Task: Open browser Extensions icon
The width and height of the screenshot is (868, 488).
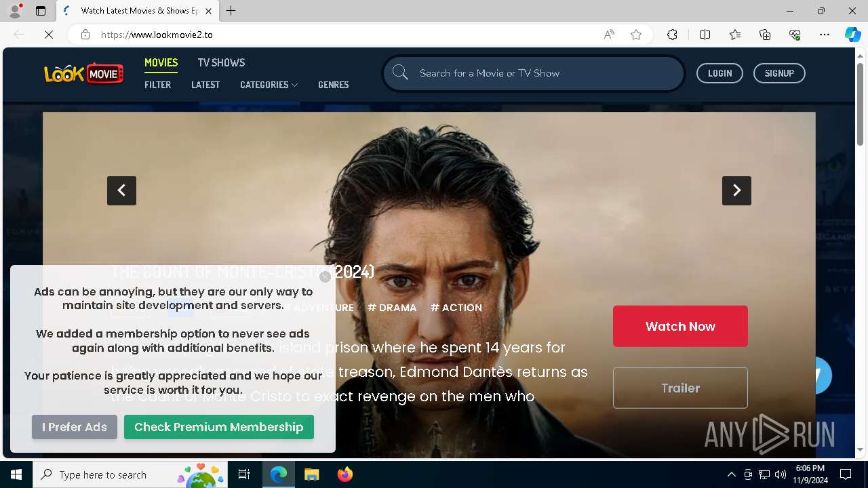Action: tap(672, 35)
